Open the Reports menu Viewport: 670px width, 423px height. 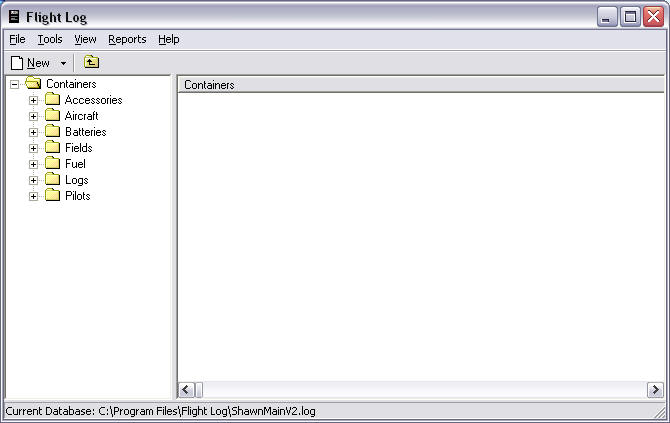pos(127,39)
